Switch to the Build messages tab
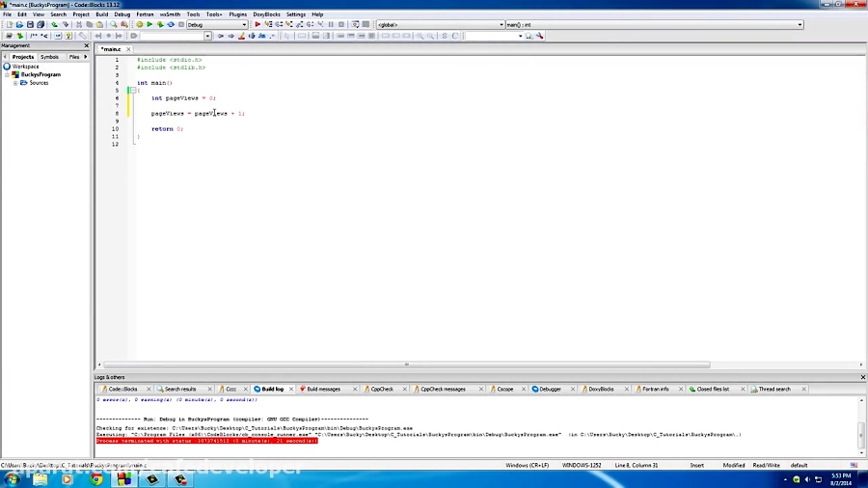This screenshot has height=488, width=868. (x=321, y=389)
